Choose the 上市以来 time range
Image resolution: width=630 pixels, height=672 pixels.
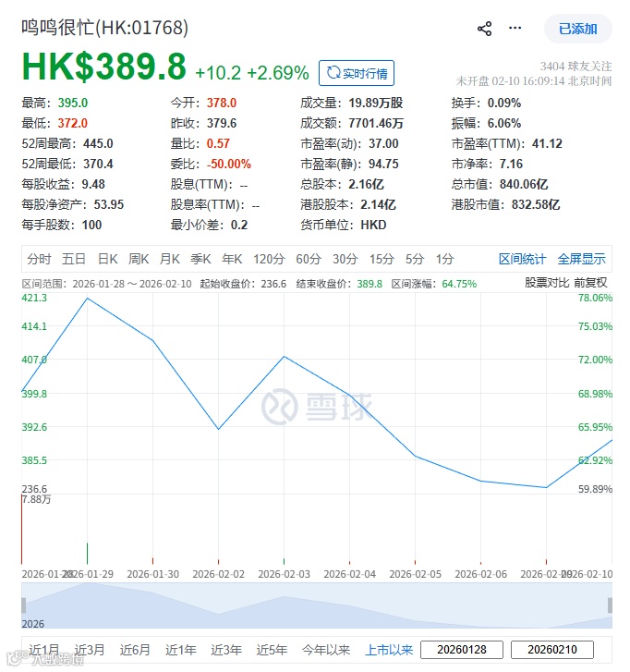tap(389, 650)
